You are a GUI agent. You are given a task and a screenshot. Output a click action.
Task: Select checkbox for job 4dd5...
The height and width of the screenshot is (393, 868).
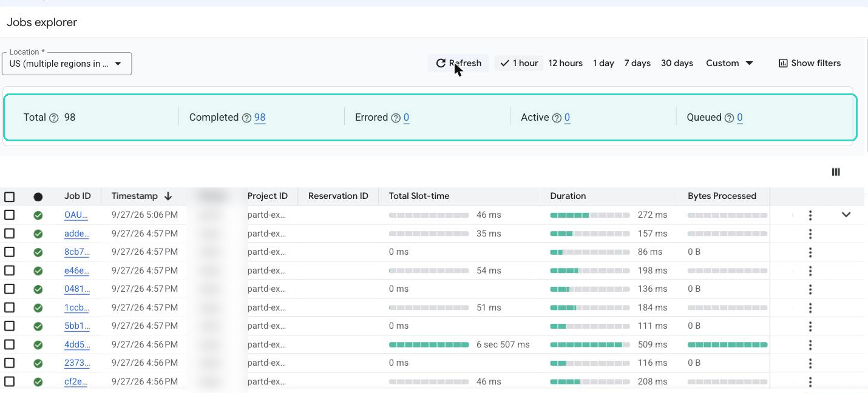[9, 344]
